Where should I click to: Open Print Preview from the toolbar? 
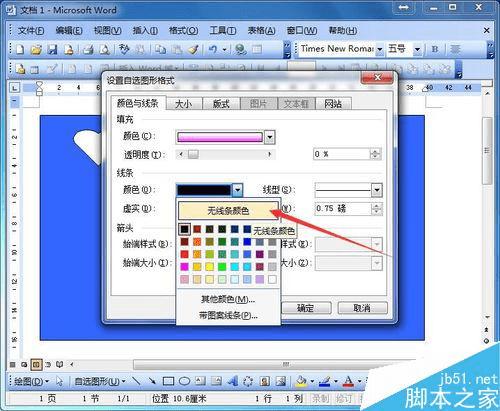(105, 50)
